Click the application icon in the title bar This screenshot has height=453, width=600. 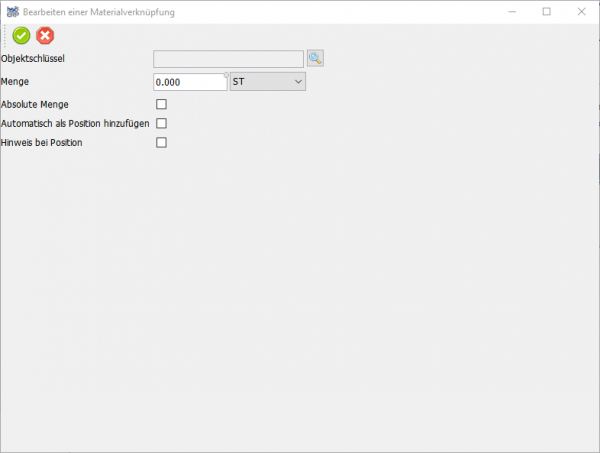tap(11, 11)
